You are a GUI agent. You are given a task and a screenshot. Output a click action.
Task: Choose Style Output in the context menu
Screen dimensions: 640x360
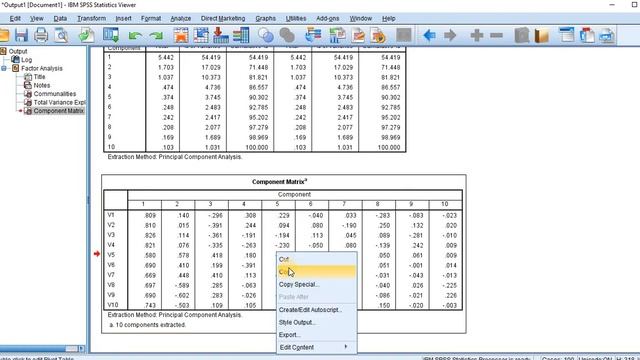[316, 322]
